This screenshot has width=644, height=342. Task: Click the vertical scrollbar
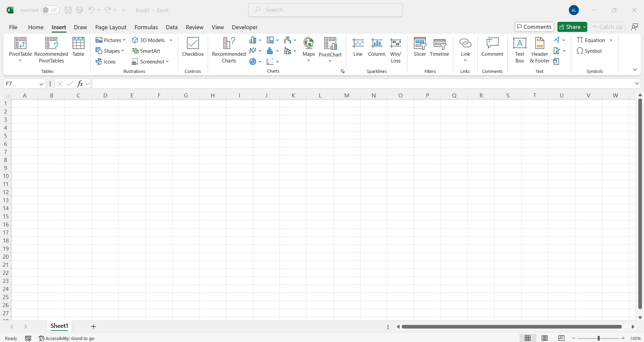(x=640, y=204)
